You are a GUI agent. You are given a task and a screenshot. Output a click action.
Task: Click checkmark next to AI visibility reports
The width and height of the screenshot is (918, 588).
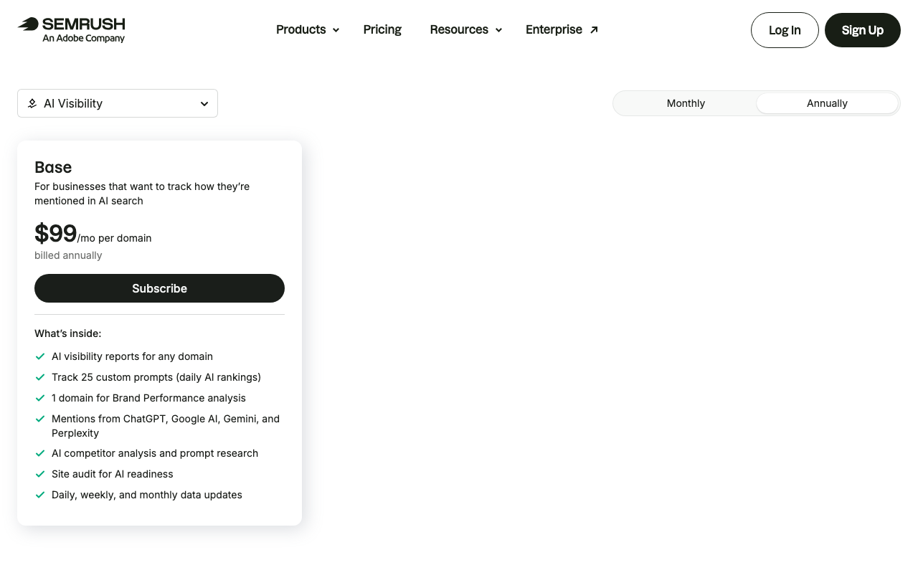(40, 356)
